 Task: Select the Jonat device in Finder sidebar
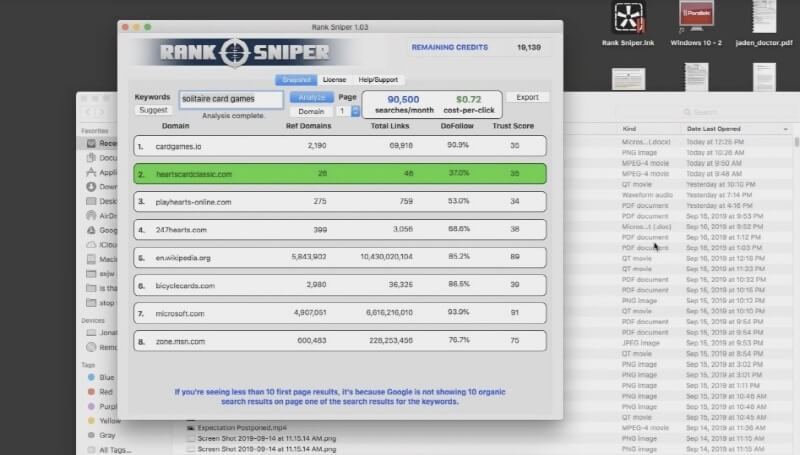(101, 333)
